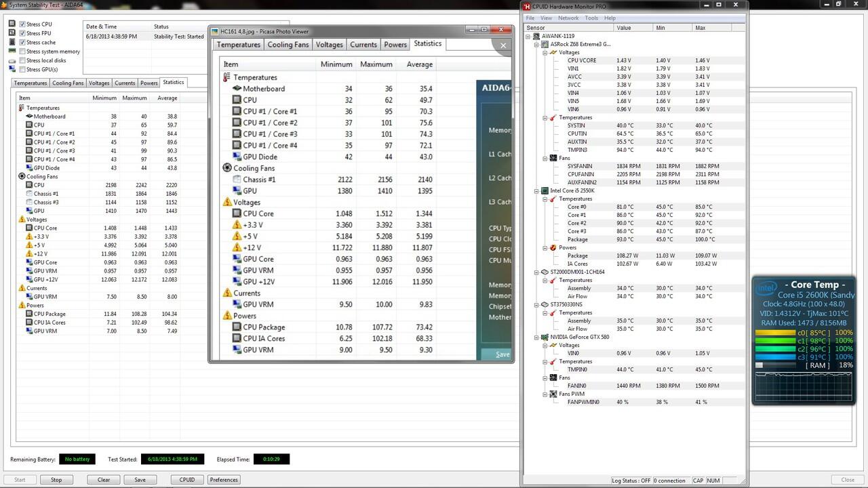Enable Stress CPU checkbox in AIDA64

(22, 24)
